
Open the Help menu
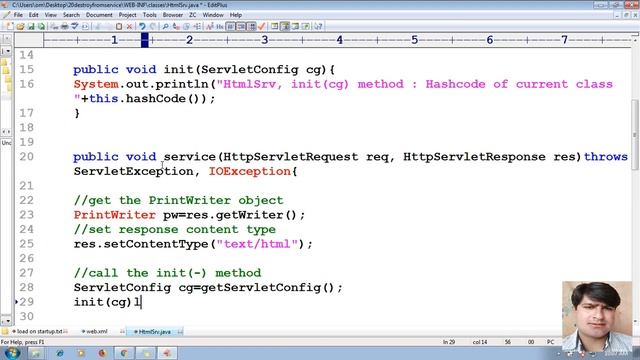click(236, 15)
